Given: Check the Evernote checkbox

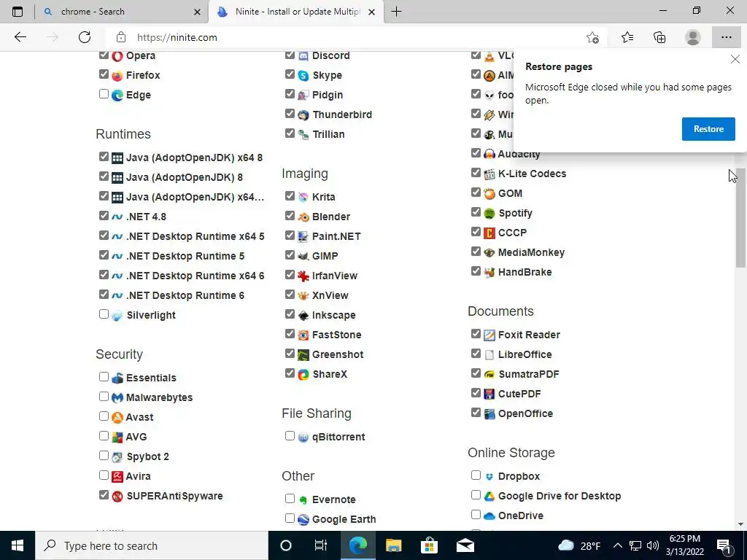Looking at the screenshot, I should coord(290,499).
